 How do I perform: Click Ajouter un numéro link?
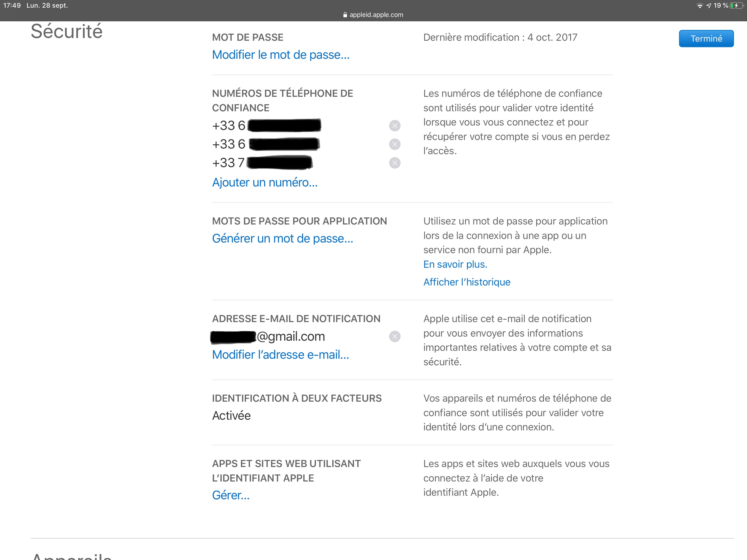click(265, 182)
